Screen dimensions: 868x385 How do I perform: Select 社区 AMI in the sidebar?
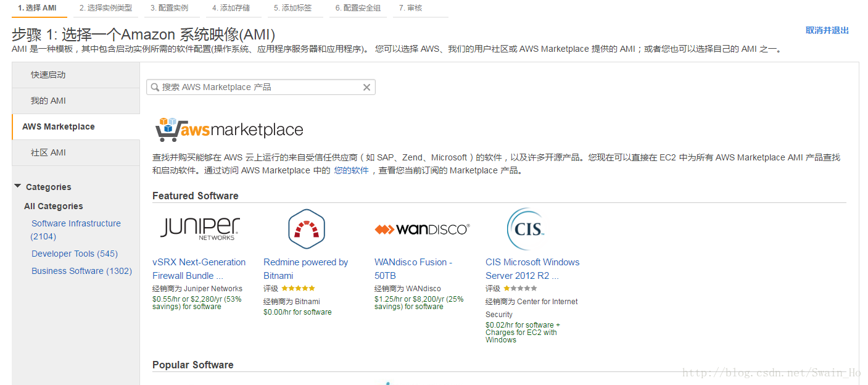click(x=76, y=152)
